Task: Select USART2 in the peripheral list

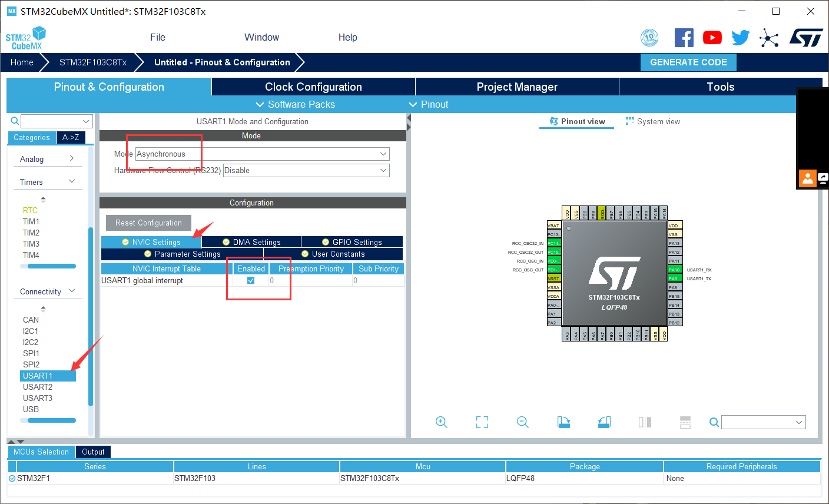Action: (x=37, y=386)
